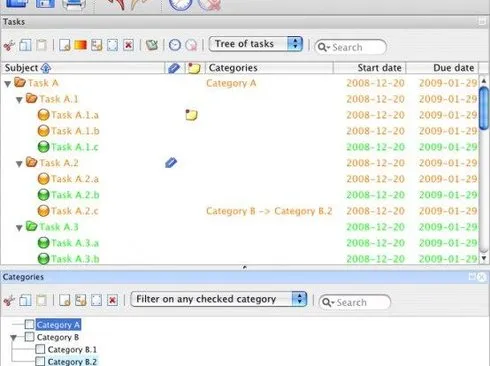Screen dimensions: 490x366
Task: Open the Tree of tasks dropdown
Action: (256, 44)
